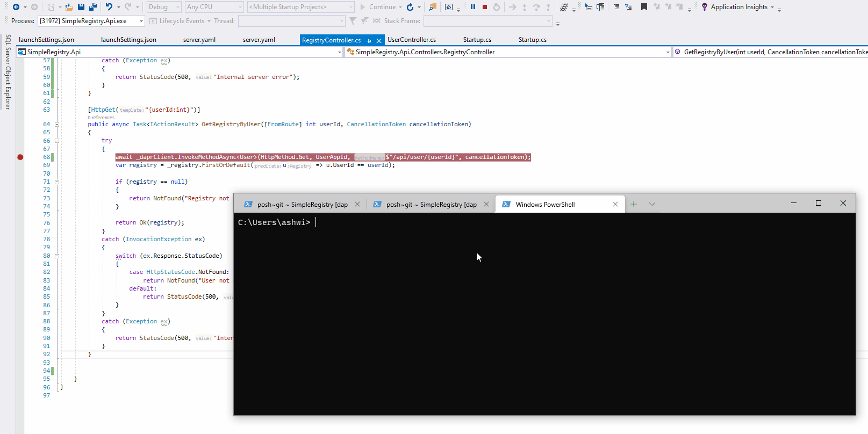The width and height of the screenshot is (868, 434).
Task: Click the icon with a question mark and lines
Action: tap(628, 7)
